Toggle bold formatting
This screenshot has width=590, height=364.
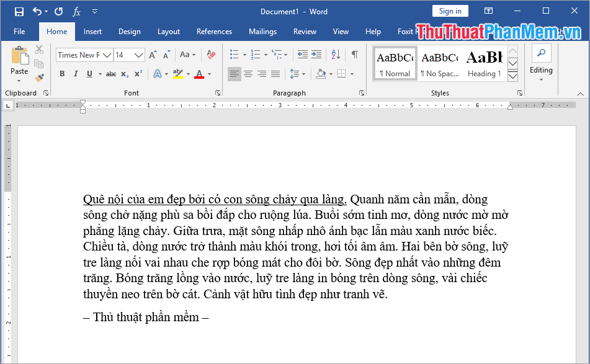pyautogui.click(x=62, y=74)
